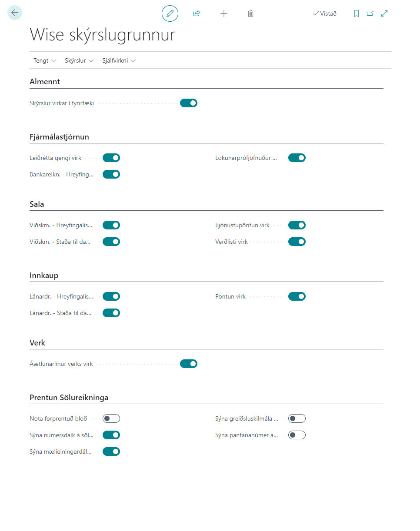This screenshot has width=420, height=531.
Task: Expand the Tengt dropdown menu
Action: click(x=45, y=61)
